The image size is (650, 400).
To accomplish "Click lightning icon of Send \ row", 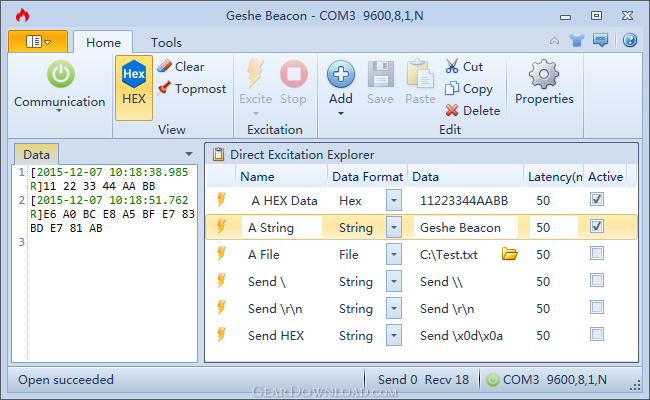I will (x=222, y=280).
